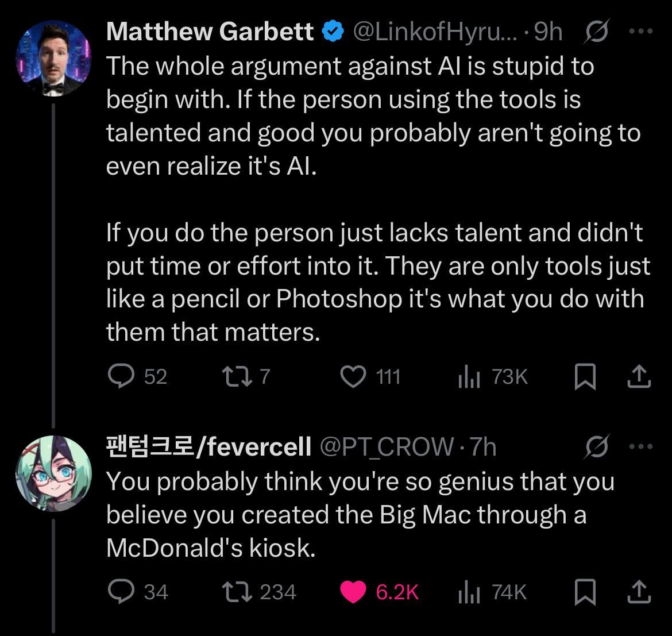Retweet Matthew Garbett's post
Screen dimensions: 672x636
(x=232, y=377)
